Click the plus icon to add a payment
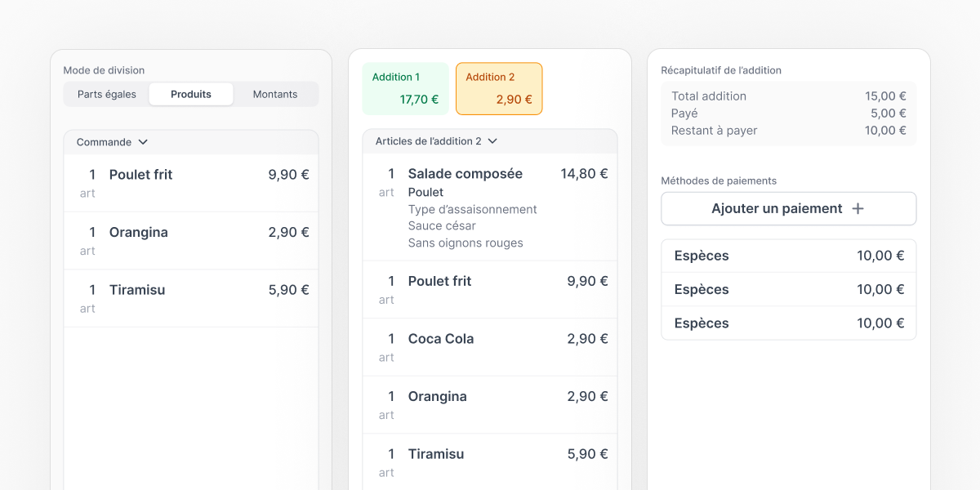Image resolution: width=980 pixels, height=490 pixels. pyautogui.click(x=857, y=209)
